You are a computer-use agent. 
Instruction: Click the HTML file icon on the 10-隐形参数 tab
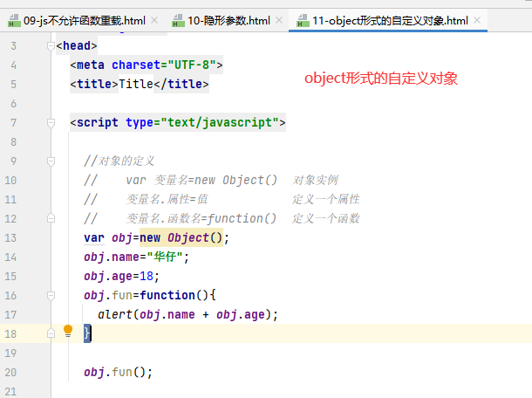(x=178, y=21)
